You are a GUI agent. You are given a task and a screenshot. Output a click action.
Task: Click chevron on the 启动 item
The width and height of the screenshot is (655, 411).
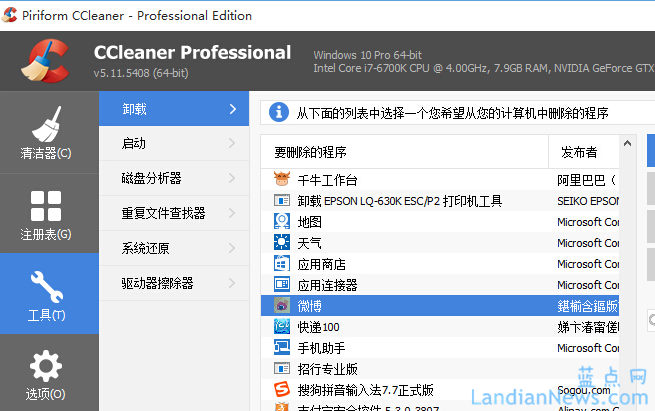(233, 143)
